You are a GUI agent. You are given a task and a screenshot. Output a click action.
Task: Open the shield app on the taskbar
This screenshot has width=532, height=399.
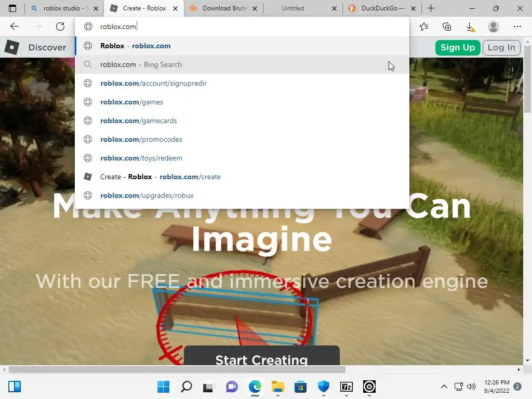click(x=323, y=387)
